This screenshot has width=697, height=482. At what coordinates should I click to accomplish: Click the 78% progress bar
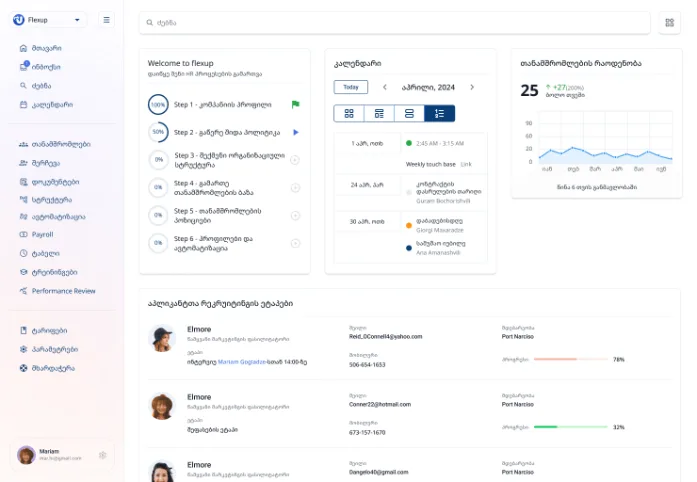click(x=571, y=359)
